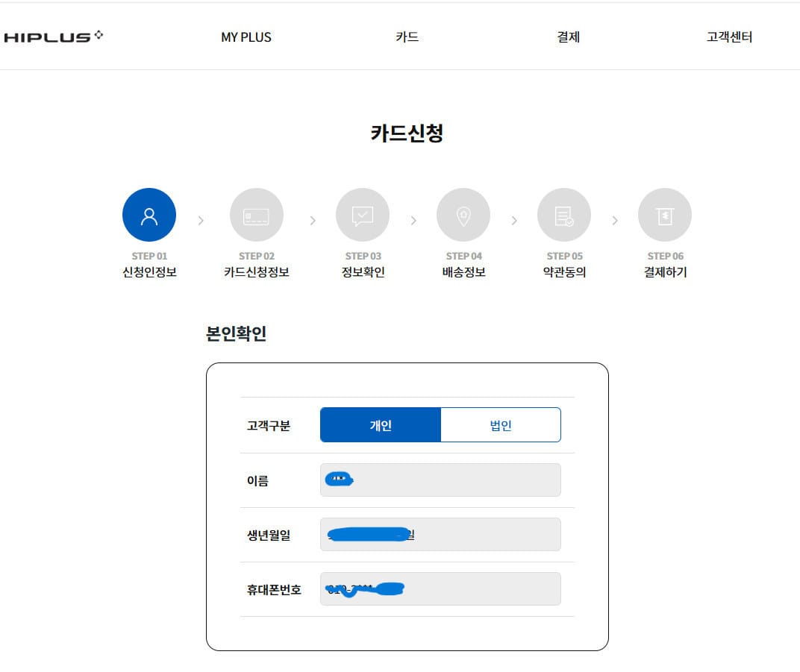Viewport: 800px width, 672px height.
Task: Click the HIPLUS logo
Action: coord(52,34)
